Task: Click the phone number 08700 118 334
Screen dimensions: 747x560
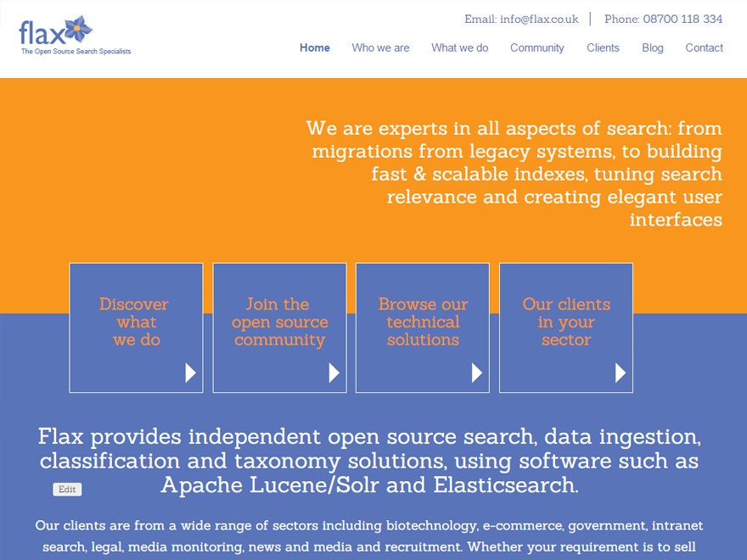Action: coord(682,19)
